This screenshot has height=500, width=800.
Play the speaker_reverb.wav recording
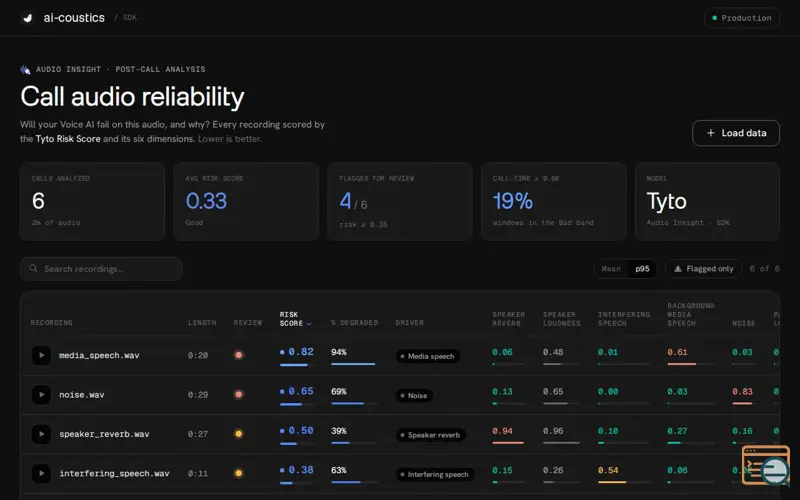(41, 434)
